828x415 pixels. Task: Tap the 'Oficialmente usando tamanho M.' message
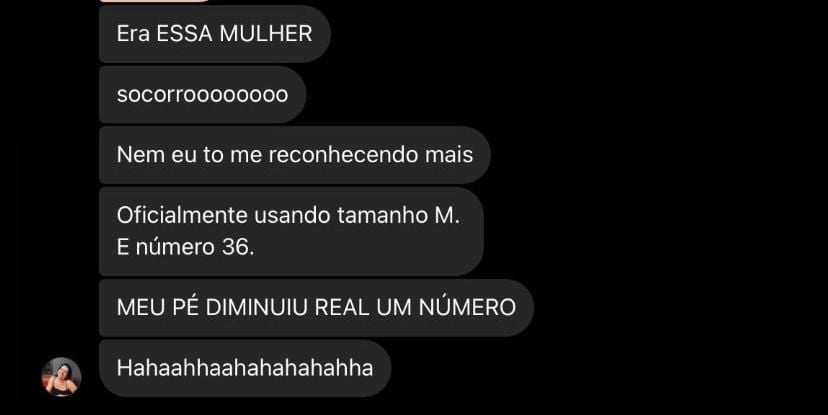(291, 231)
